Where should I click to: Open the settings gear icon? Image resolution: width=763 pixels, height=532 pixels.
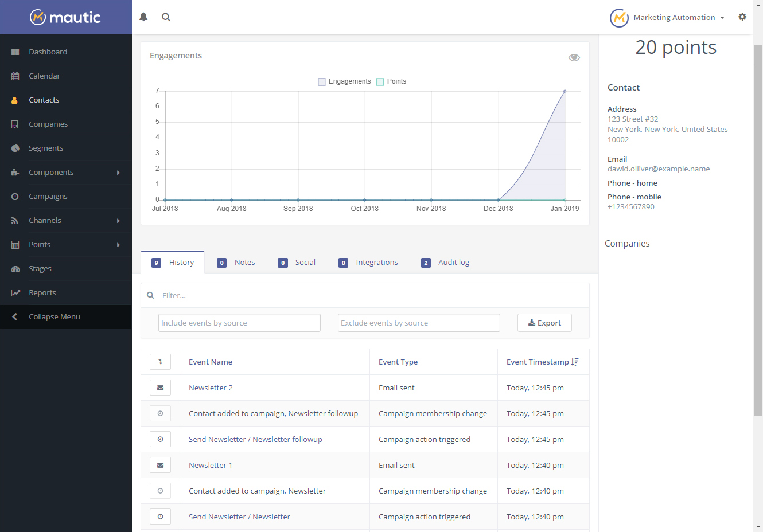(x=742, y=17)
